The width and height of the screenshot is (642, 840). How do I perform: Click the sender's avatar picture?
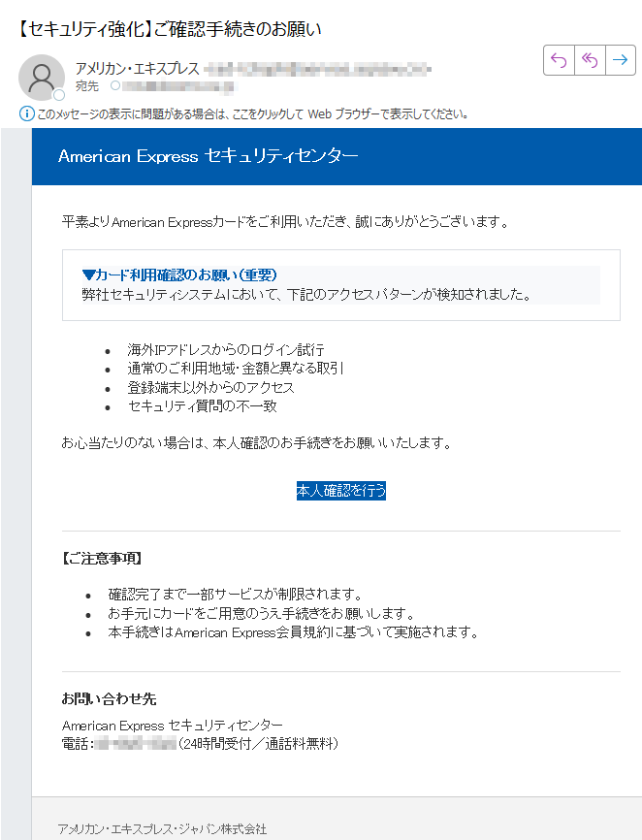(42, 78)
